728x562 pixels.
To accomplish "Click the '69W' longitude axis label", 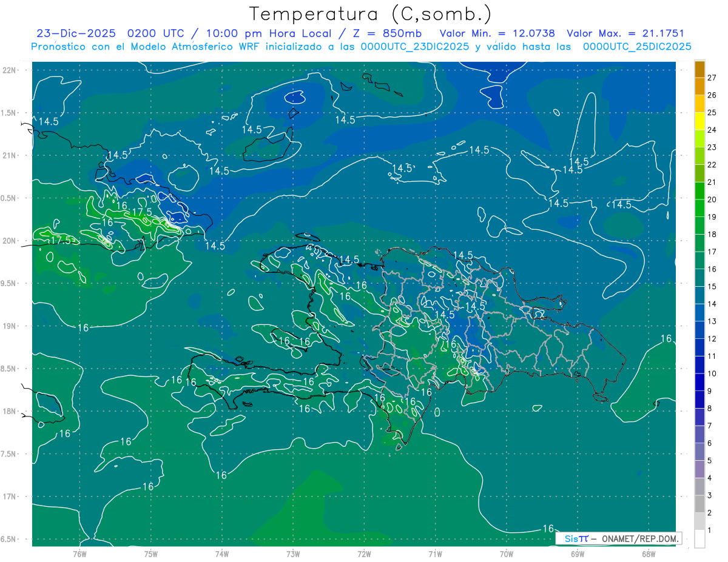I will pyautogui.click(x=577, y=554).
